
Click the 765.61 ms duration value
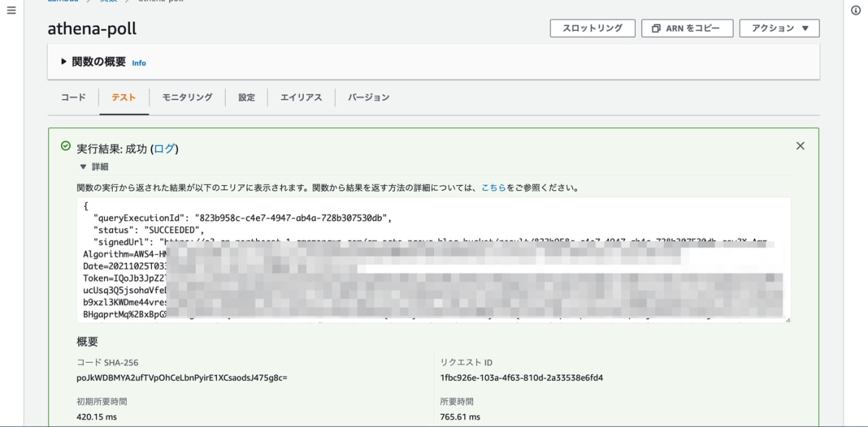pos(460,417)
